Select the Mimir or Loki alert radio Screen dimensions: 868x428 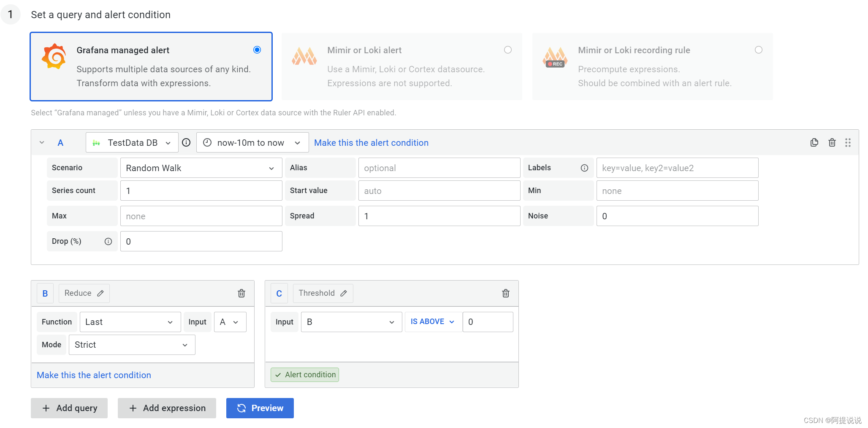(x=508, y=50)
